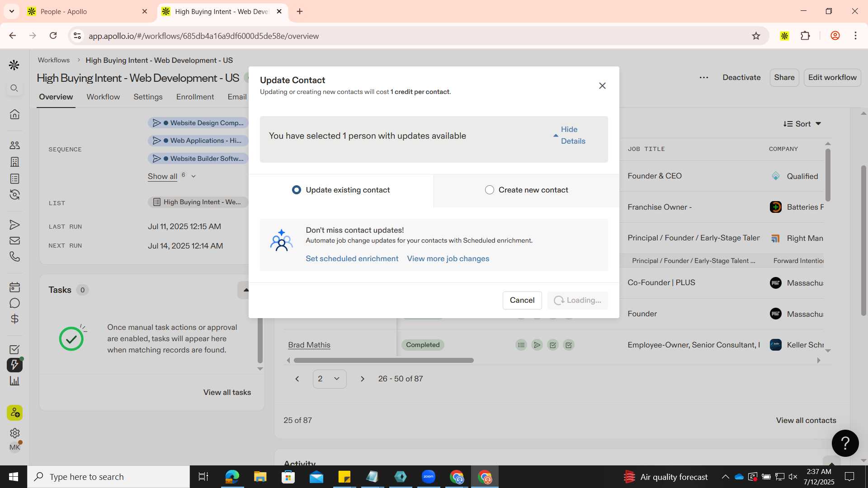Viewport: 868px width, 488px height.
Task: Open search icon in left sidebar
Action: coord(14,88)
